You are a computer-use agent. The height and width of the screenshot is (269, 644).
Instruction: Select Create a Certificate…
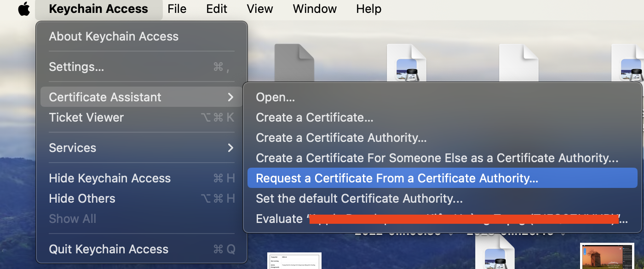coord(443,117)
